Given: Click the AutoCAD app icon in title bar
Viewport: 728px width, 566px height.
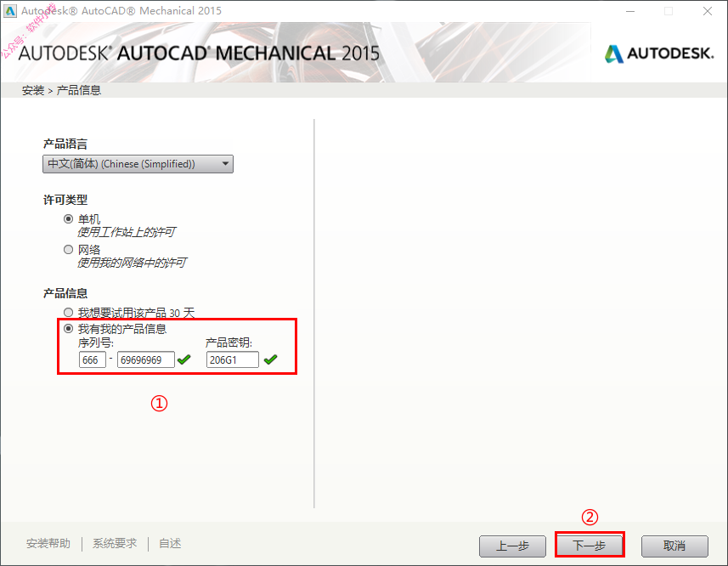Looking at the screenshot, I should pos(10,11).
